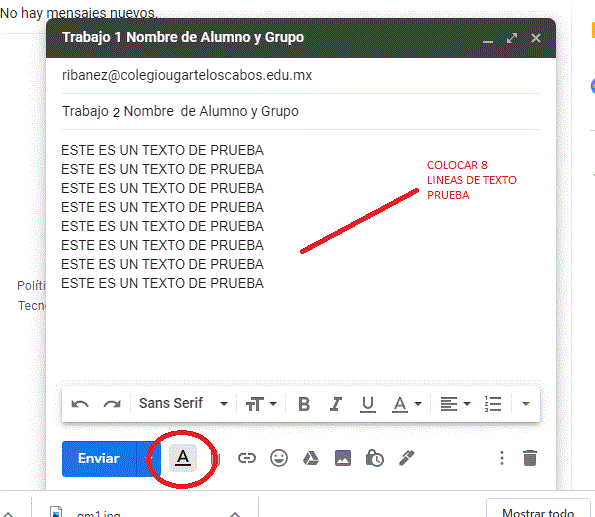The height and width of the screenshot is (517, 595).
Task: Insert a photo with the image icon
Action: 343,458
